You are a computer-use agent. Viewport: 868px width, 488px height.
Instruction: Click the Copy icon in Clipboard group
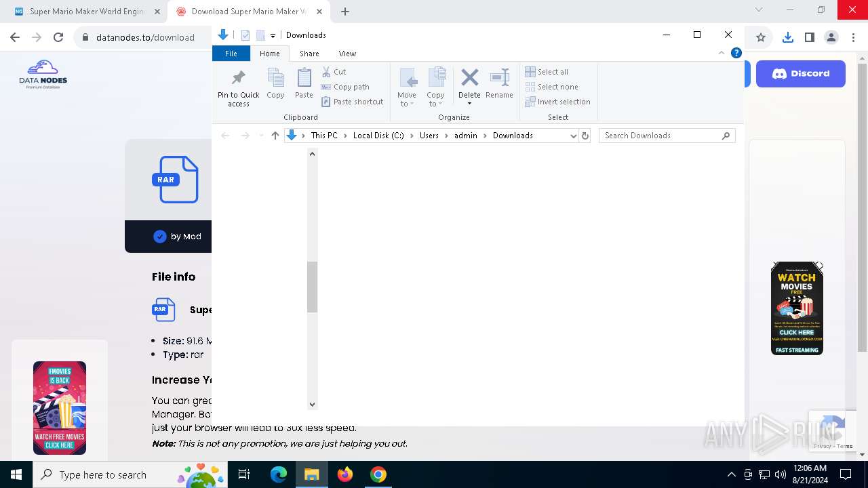coord(275,77)
